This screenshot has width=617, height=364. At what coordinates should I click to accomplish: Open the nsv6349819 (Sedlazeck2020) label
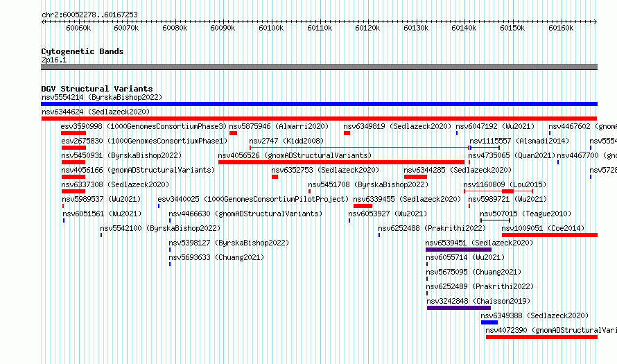397,126
